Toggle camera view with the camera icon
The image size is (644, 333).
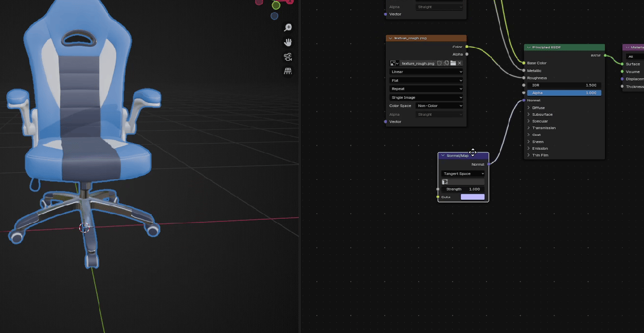(x=288, y=57)
